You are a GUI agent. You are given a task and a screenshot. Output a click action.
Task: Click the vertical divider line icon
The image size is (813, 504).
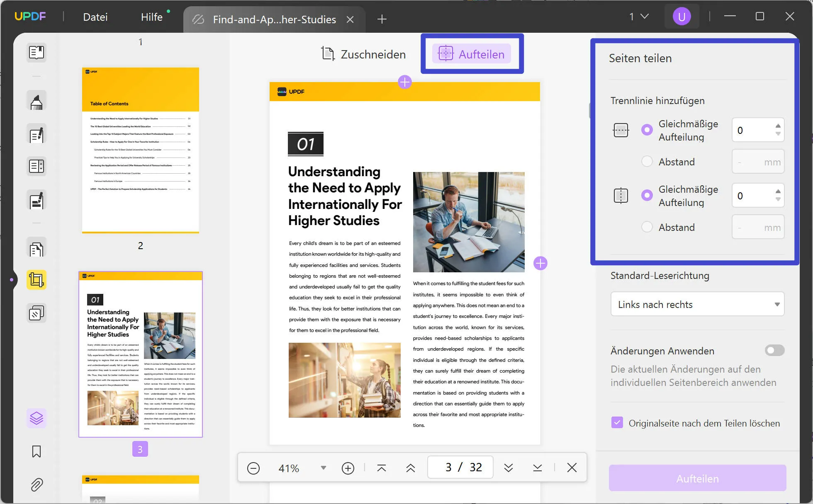click(x=621, y=196)
